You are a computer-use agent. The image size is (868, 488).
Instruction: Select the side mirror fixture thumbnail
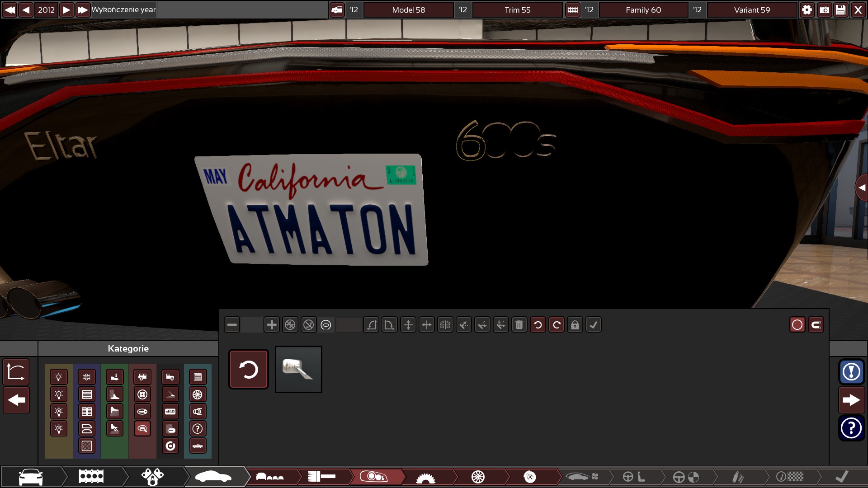(x=298, y=369)
